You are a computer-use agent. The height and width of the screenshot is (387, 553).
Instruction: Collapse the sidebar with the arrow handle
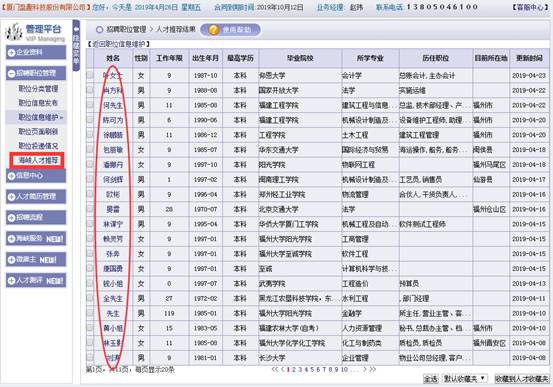pos(76,45)
